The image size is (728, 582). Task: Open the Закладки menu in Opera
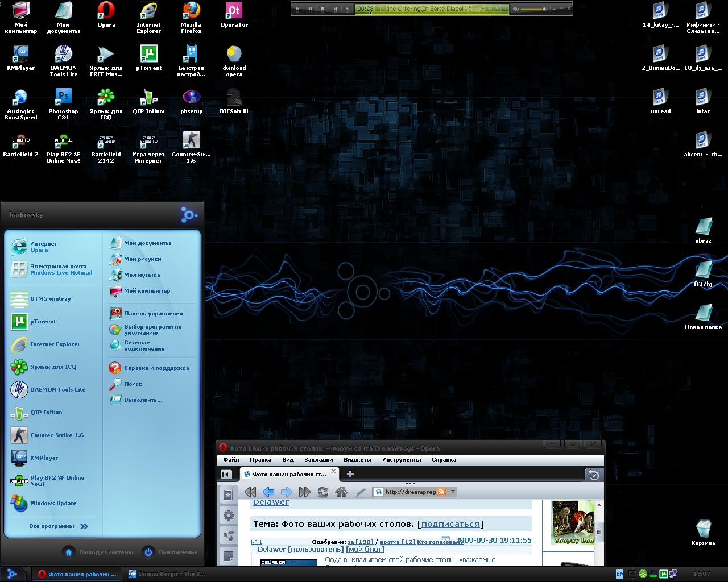[x=318, y=460]
